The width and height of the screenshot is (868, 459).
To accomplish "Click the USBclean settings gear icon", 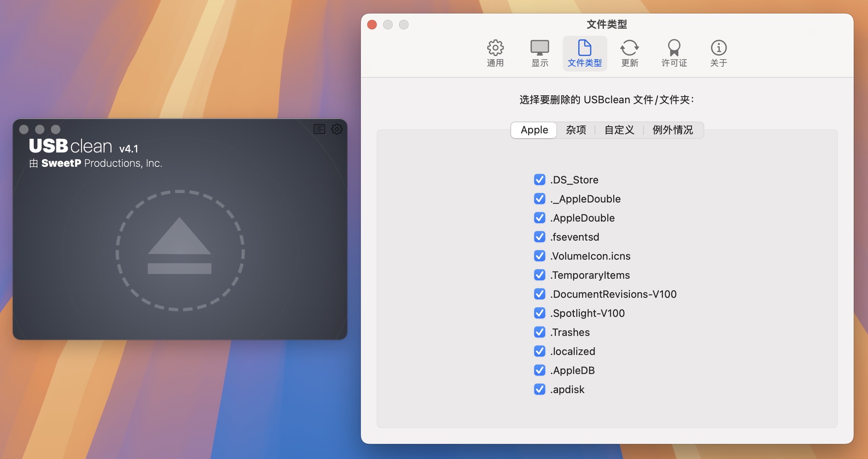I will pos(337,128).
